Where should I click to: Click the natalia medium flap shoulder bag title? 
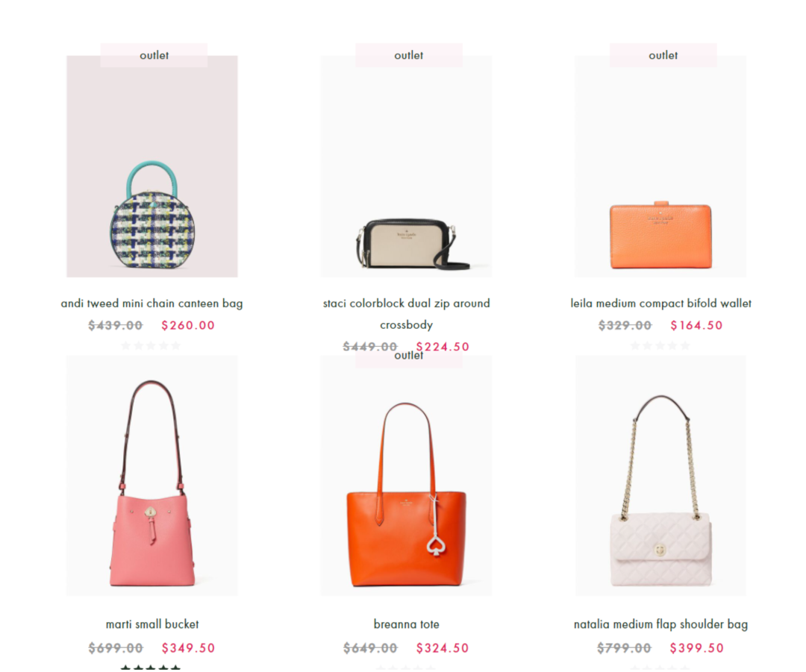(660, 624)
